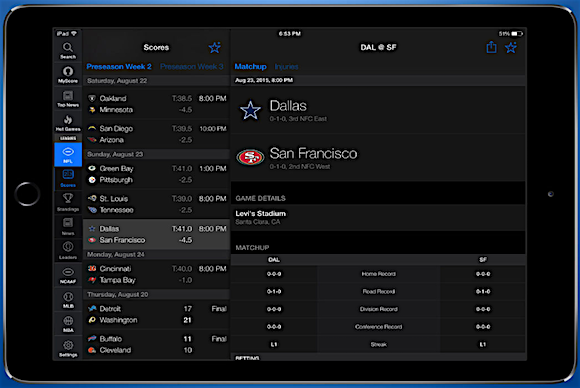Open Green Bay vs Pittsburgh game

pos(156,174)
